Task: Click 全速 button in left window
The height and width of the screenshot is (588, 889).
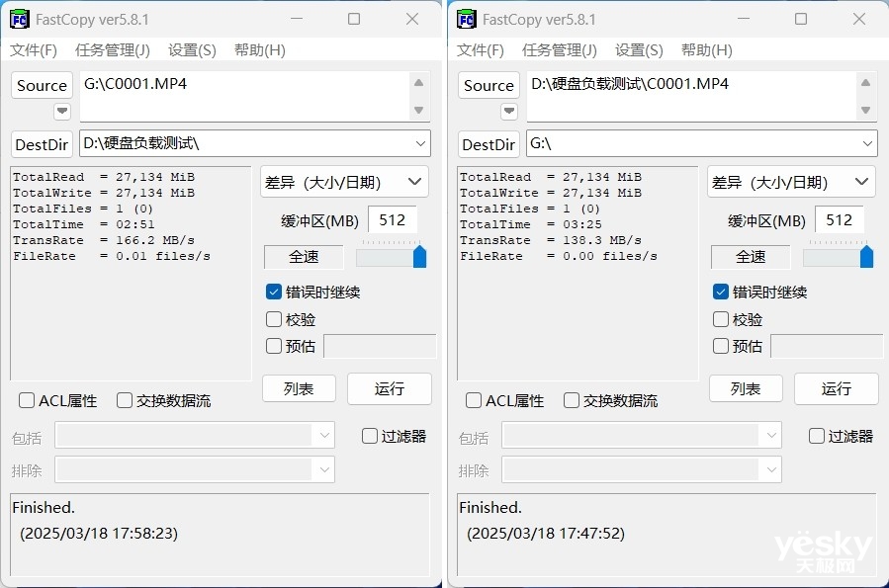Action: tap(304, 257)
